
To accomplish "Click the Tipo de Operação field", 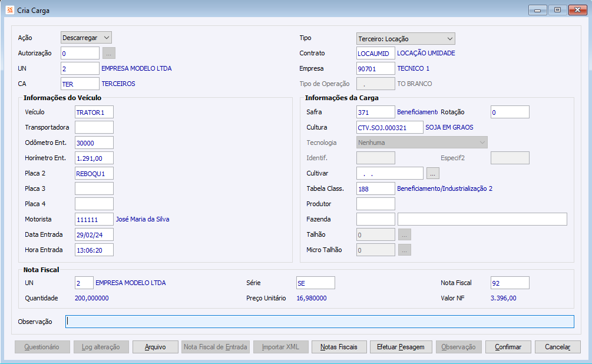I will [376, 84].
